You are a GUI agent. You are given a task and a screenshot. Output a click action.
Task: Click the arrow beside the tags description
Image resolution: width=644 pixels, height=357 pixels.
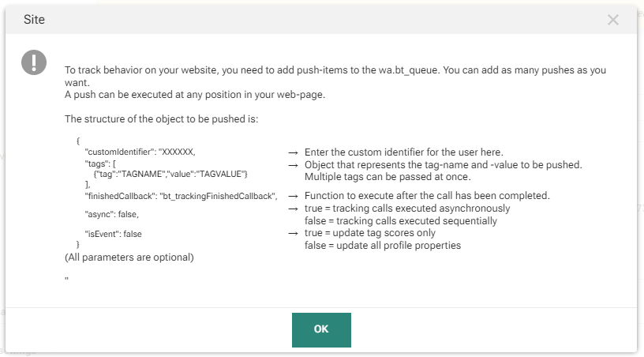click(292, 165)
